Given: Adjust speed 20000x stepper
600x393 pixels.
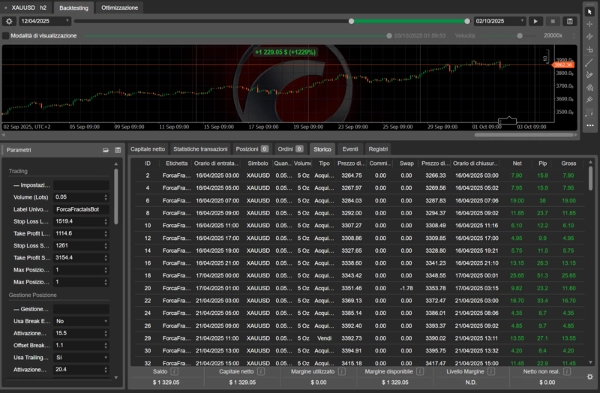Looking at the screenshot, I should [x=574, y=36].
